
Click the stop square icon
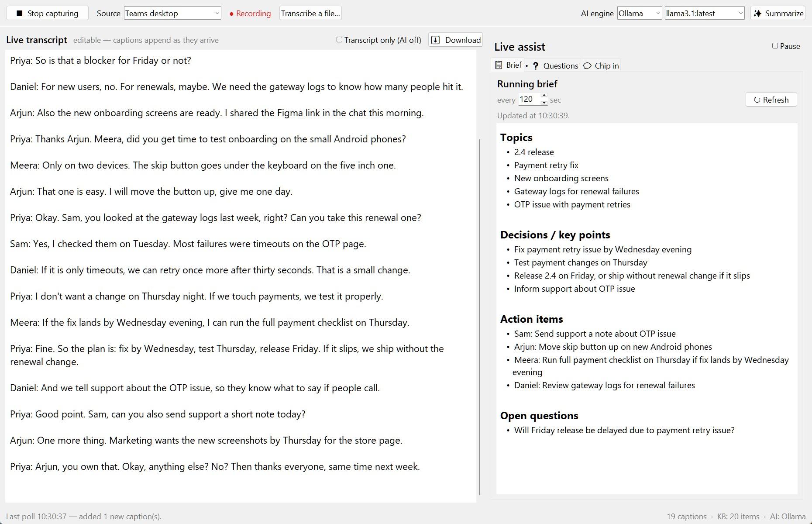click(19, 13)
